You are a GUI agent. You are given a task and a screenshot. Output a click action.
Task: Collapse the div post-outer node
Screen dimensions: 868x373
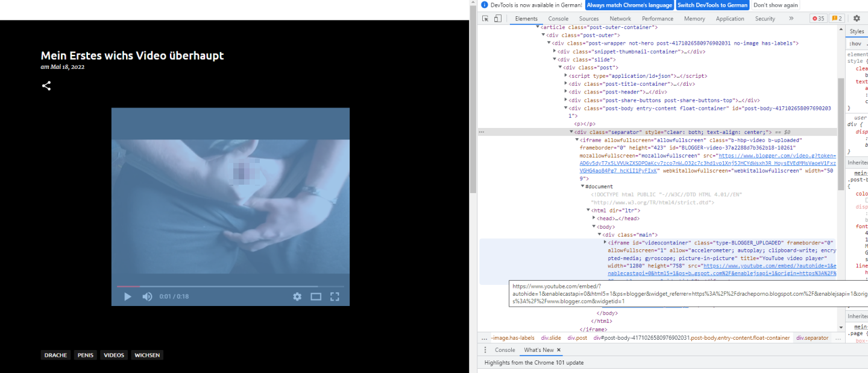coord(543,35)
